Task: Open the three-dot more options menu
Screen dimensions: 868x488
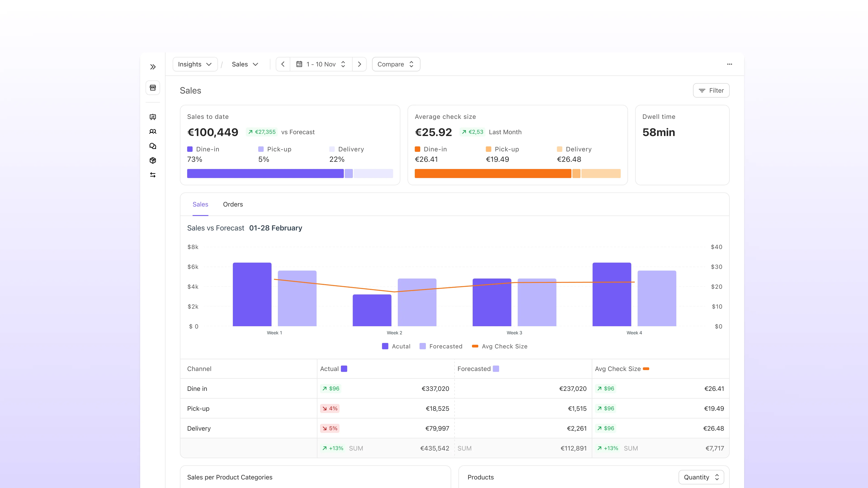Action: (729, 64)
